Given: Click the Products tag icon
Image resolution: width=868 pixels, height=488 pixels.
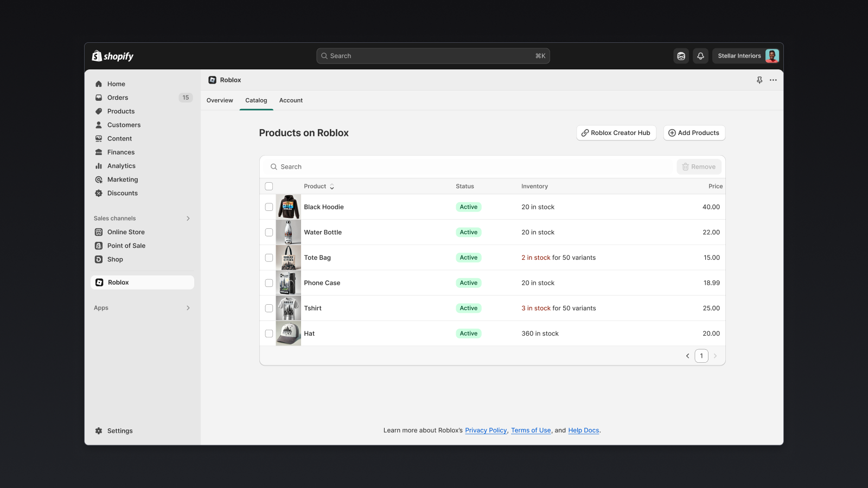Looking at the screenshot, I should tap(99, 111).
